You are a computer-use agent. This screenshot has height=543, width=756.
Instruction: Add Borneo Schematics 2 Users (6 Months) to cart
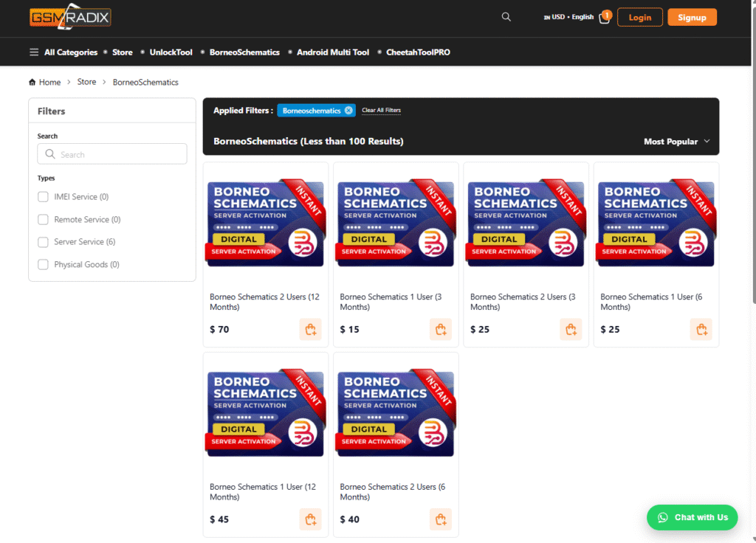pos(440,519)
